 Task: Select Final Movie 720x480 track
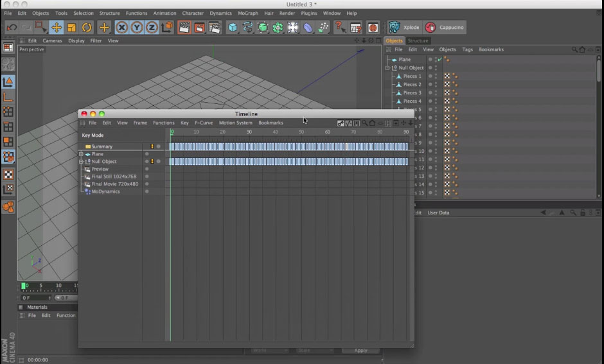pos(115,184)
